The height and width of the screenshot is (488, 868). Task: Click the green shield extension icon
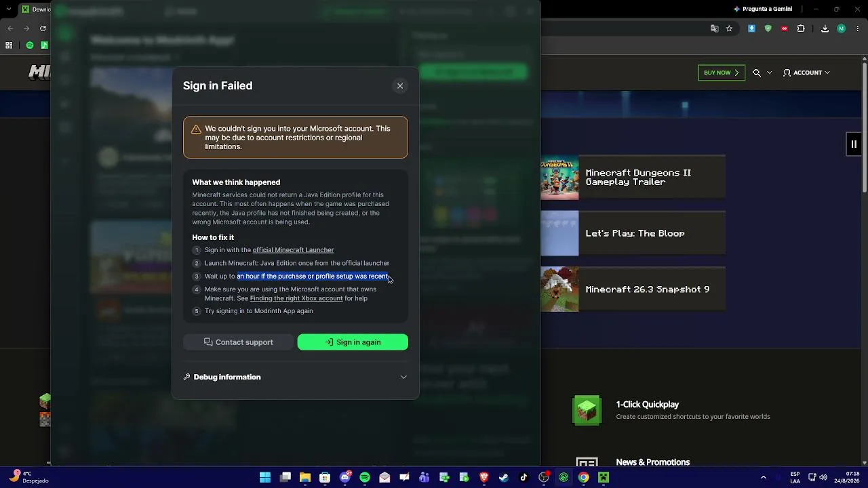point(768,28)
